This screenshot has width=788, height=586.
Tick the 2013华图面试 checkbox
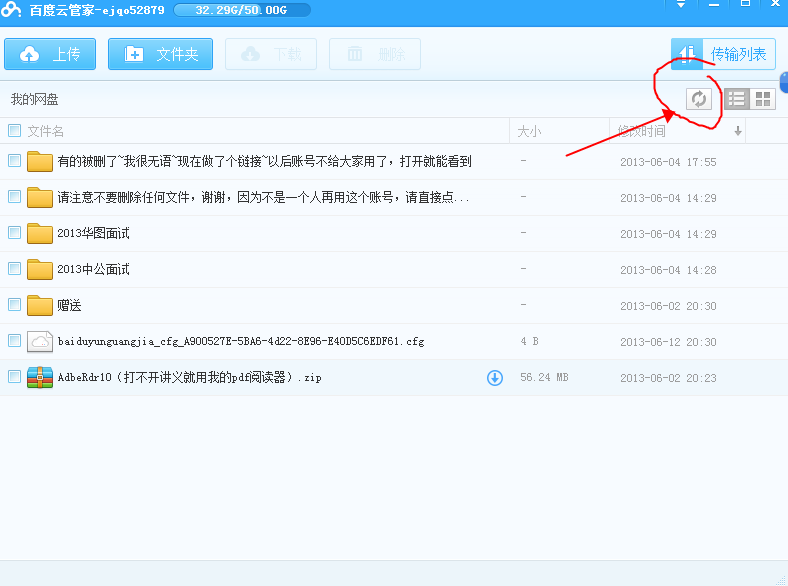click(x=15, y=233)
